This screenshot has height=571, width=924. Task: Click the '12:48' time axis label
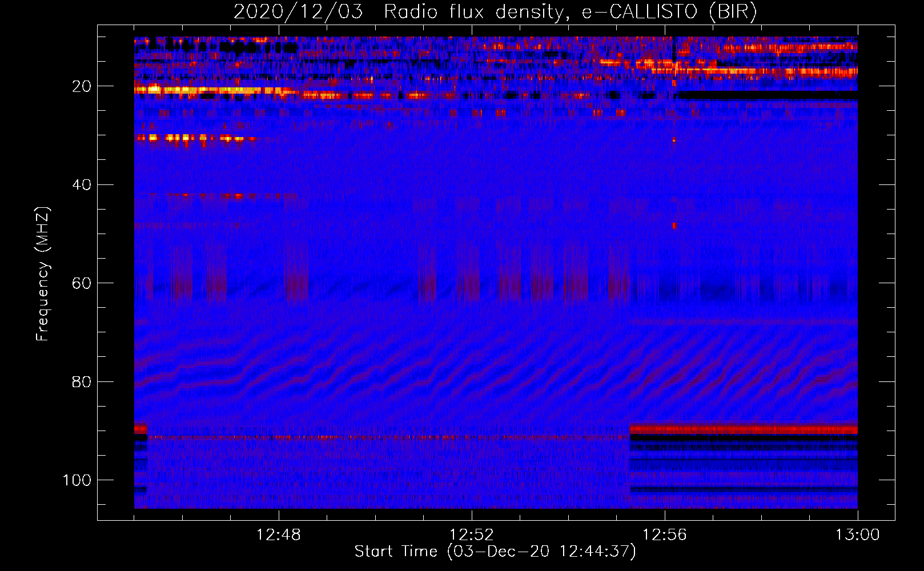tap(279, 535)
